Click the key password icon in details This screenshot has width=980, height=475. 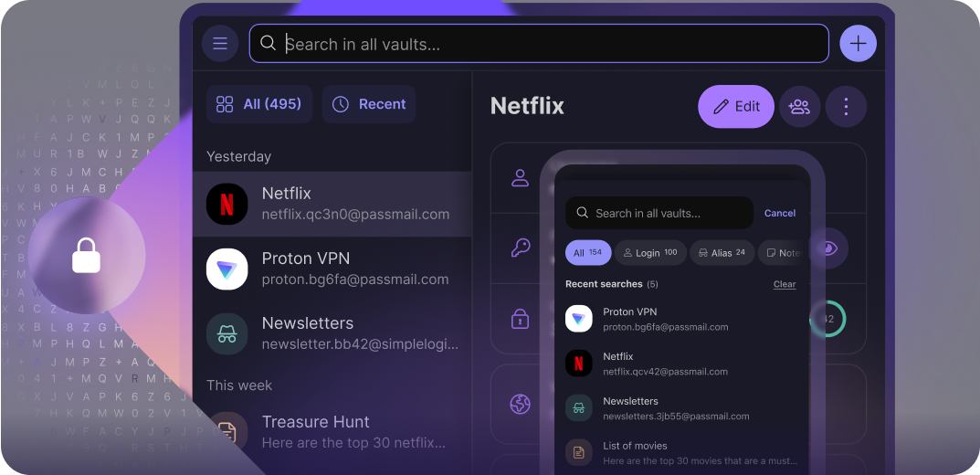point(520,248)
